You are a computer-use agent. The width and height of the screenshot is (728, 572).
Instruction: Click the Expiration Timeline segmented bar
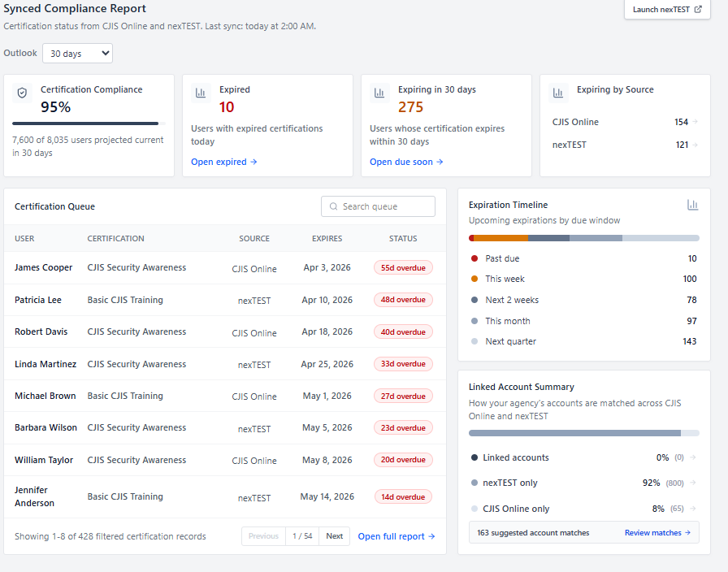(583, 238)
